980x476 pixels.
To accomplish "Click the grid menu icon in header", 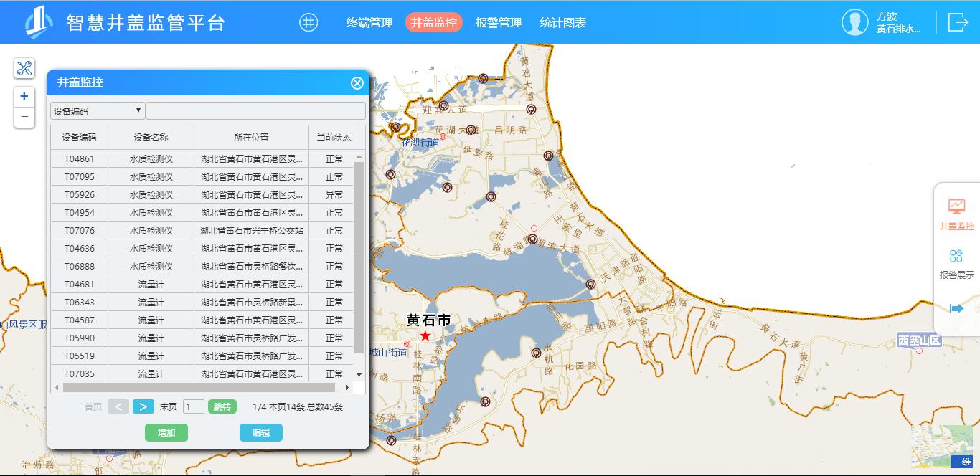I will click(x=308, y=22).
